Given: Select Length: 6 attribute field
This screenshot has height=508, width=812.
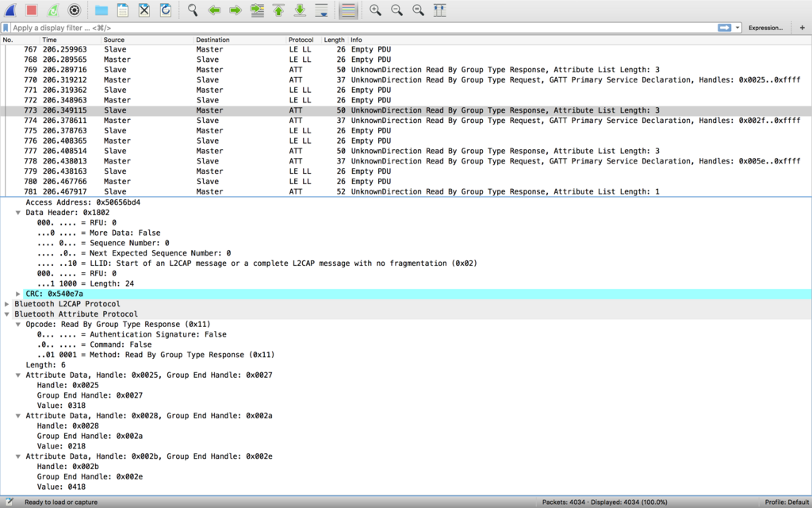Looking at the screenshot, I should coord(45,365).
